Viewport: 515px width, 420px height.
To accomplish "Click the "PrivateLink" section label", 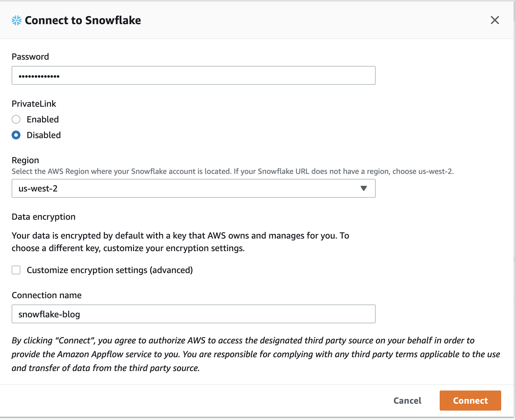I will 34,104.
